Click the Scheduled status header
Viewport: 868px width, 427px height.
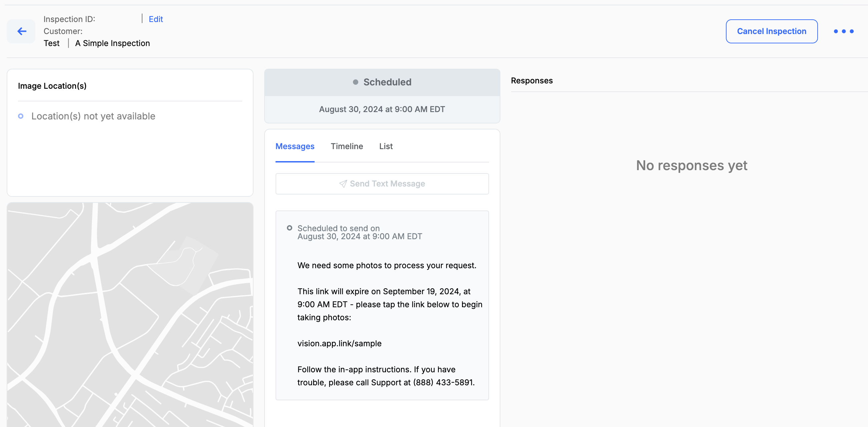point(387,82)
